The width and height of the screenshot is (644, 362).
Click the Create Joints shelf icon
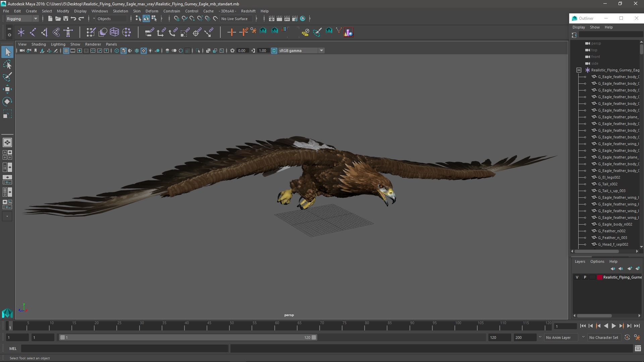[33, 32]
